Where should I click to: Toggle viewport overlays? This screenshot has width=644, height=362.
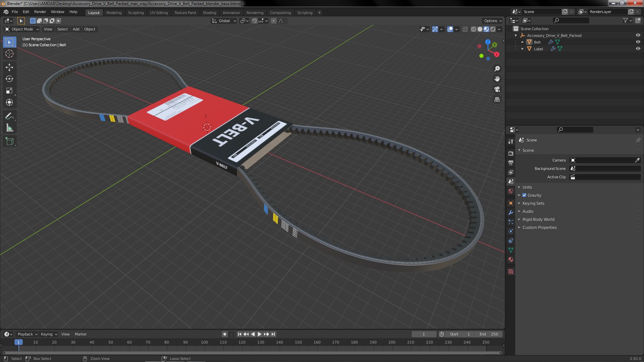pos(450,29)
